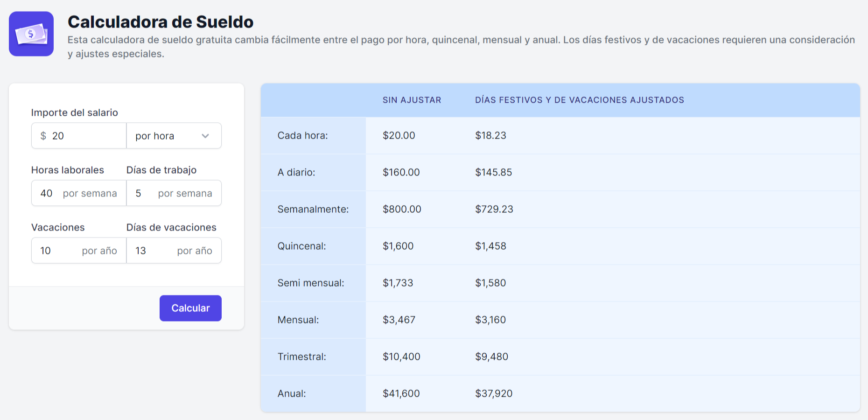Viewport: 868px width, 420px height.
Task: Click the "Sin ajustar" column header
Action: (412, 100)
